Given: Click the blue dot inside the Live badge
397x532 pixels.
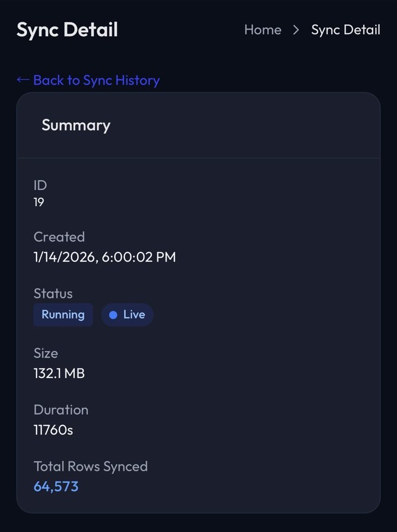Looking at the screenshot, I should tap(114, 314).
